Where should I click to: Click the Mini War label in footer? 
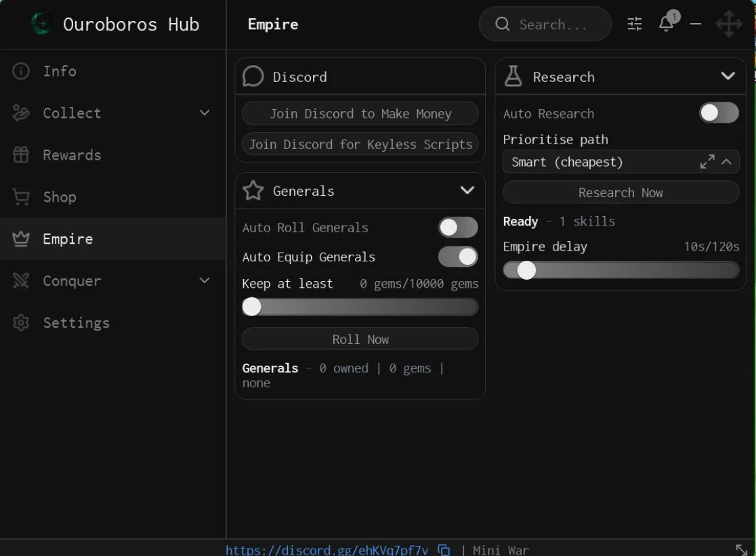point(501,550)
